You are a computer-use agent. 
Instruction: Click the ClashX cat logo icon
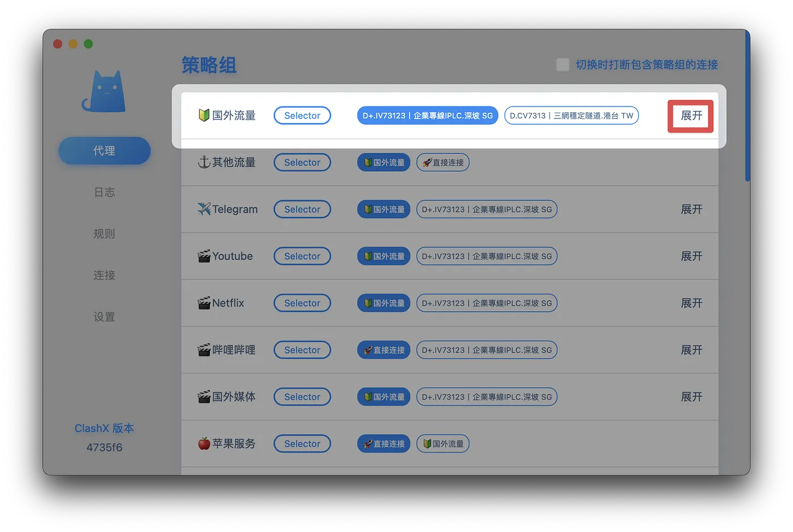coord(104,92)
